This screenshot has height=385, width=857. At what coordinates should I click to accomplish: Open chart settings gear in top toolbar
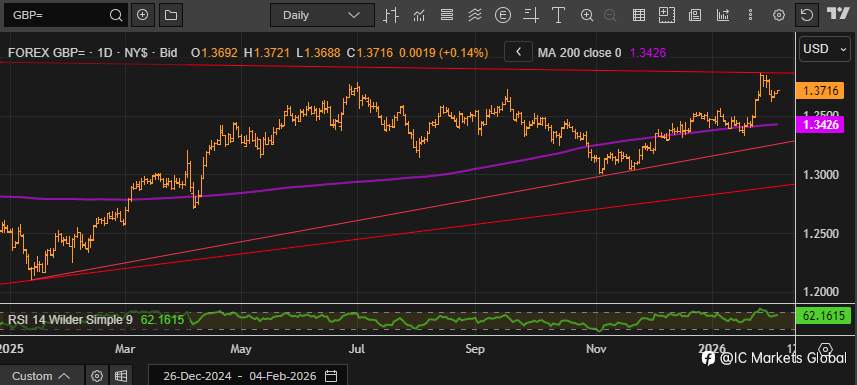(779, 15)
